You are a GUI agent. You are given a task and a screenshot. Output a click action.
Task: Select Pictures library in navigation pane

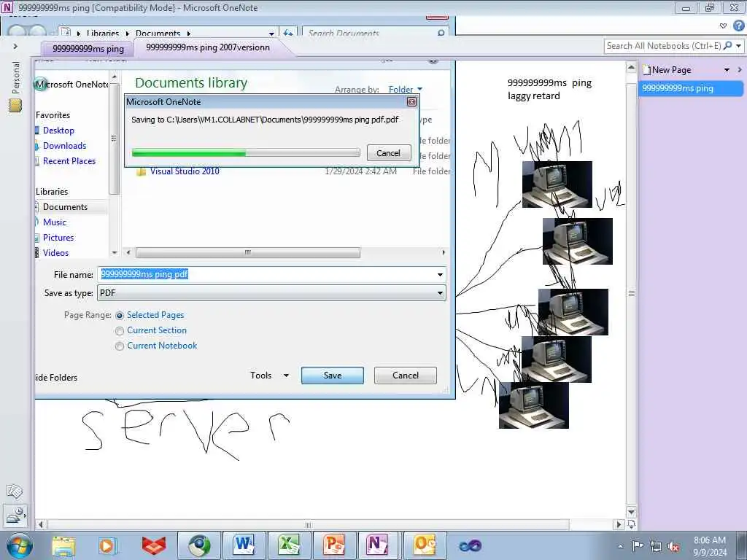tap(58, 238)
